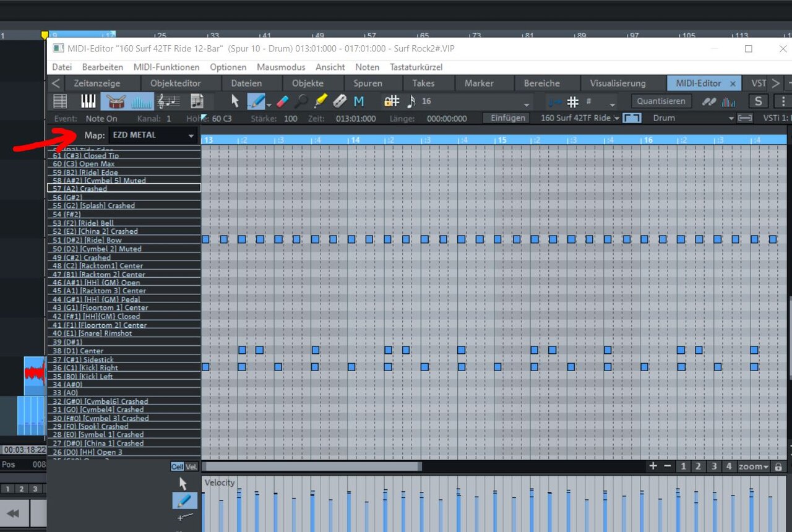The width and height of the screenshot is (792, 532).
Task: Click the Quantisieren button
Action: click(661, 101)
